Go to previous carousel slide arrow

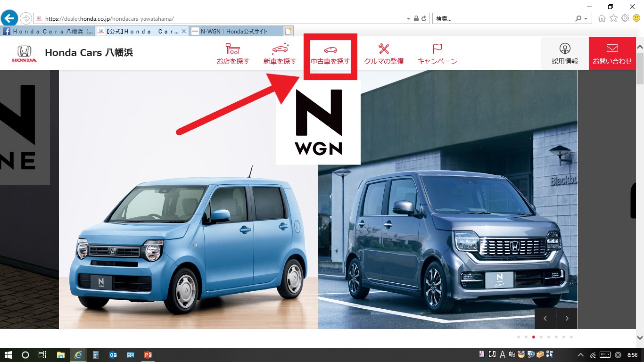(x=545, y=318)
